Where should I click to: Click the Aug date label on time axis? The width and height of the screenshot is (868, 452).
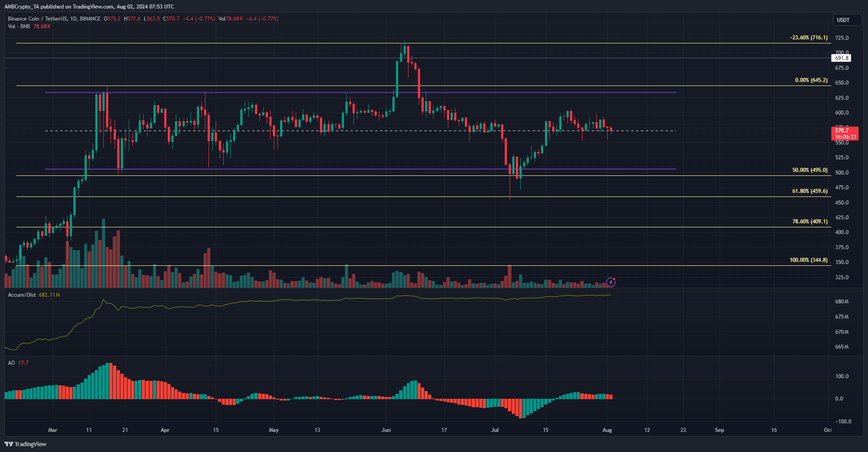(607, 430)
